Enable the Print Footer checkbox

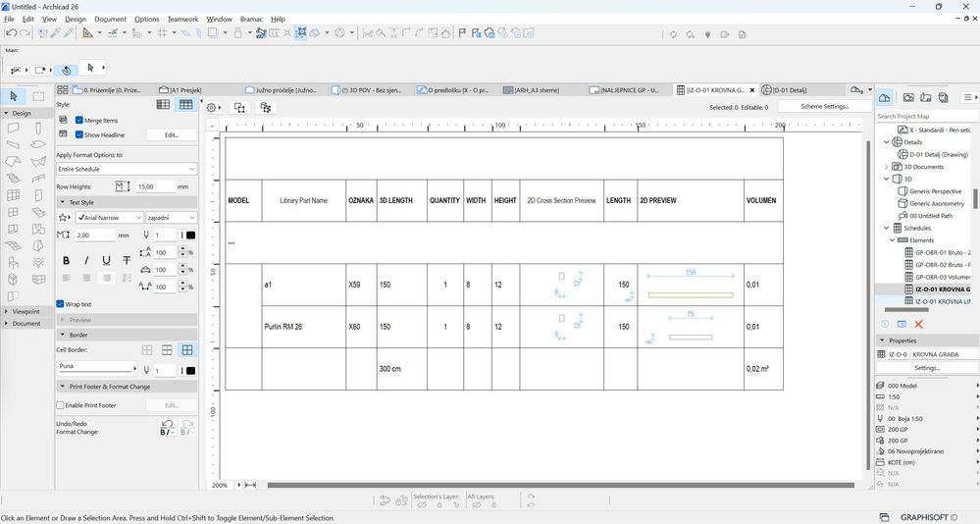tap(60, 405)
